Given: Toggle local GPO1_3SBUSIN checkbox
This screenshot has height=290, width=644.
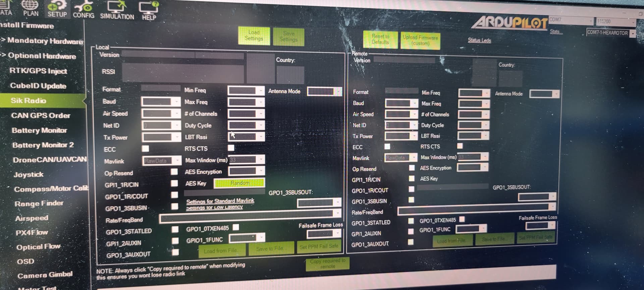Looking at the screenshot, I should [x=174, y=206].
